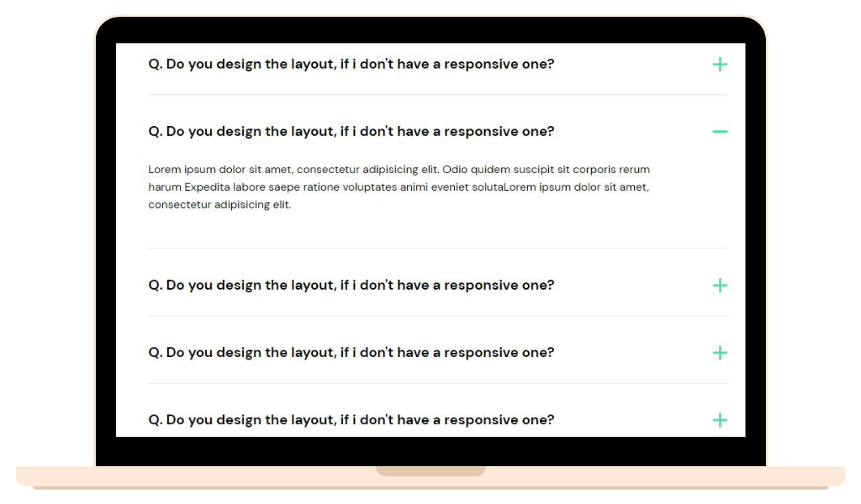The height and width of the screenshot is (504, 861).
Task: Click the last answer line "consectetur adipisicing elit."
Action: 219,205
